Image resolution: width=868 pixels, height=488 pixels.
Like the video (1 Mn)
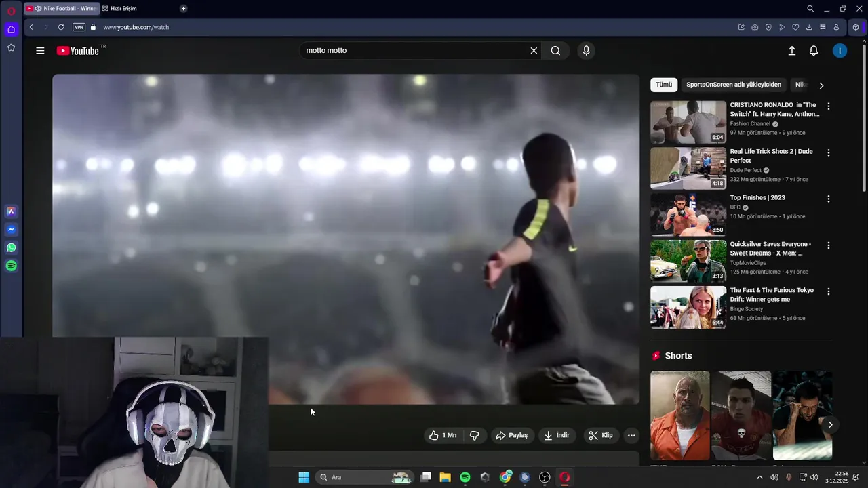click(442, 435)
